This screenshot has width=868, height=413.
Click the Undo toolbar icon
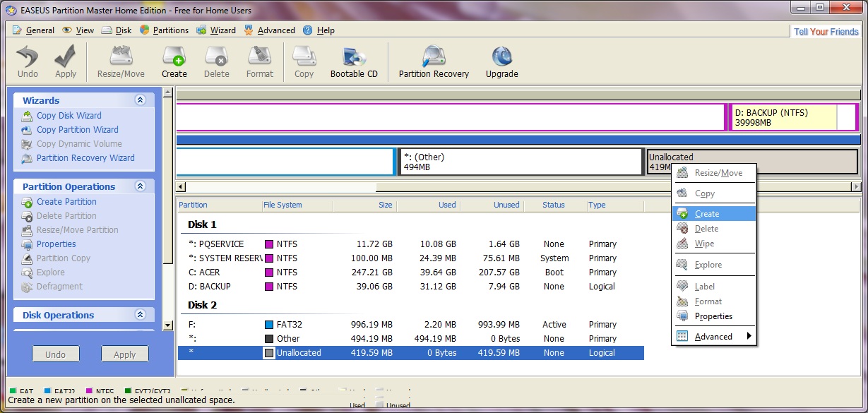pos(28,61)
